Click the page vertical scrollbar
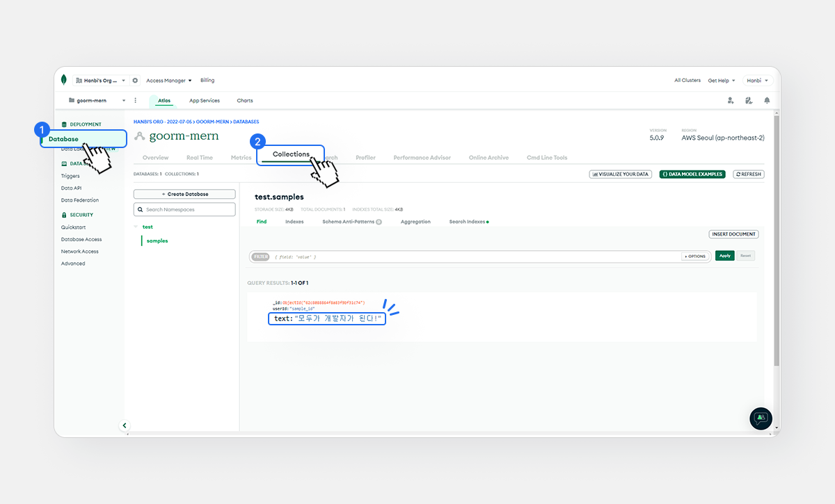This screenshot has width=835, height=504. (776, 240)
